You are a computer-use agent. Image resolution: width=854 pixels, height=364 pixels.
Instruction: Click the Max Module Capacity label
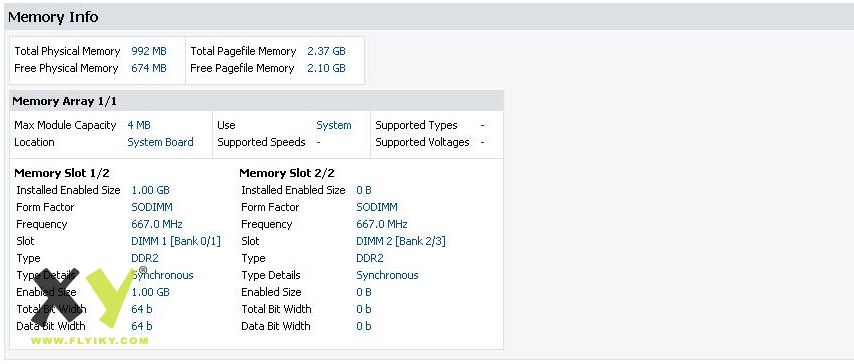click(65, 125)
